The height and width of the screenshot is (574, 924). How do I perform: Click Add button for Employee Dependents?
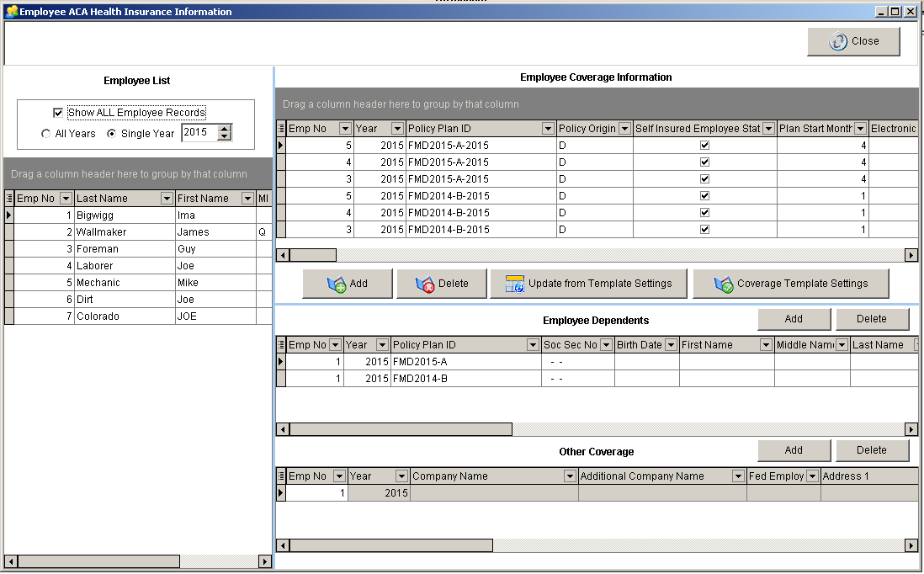[794, 319]
